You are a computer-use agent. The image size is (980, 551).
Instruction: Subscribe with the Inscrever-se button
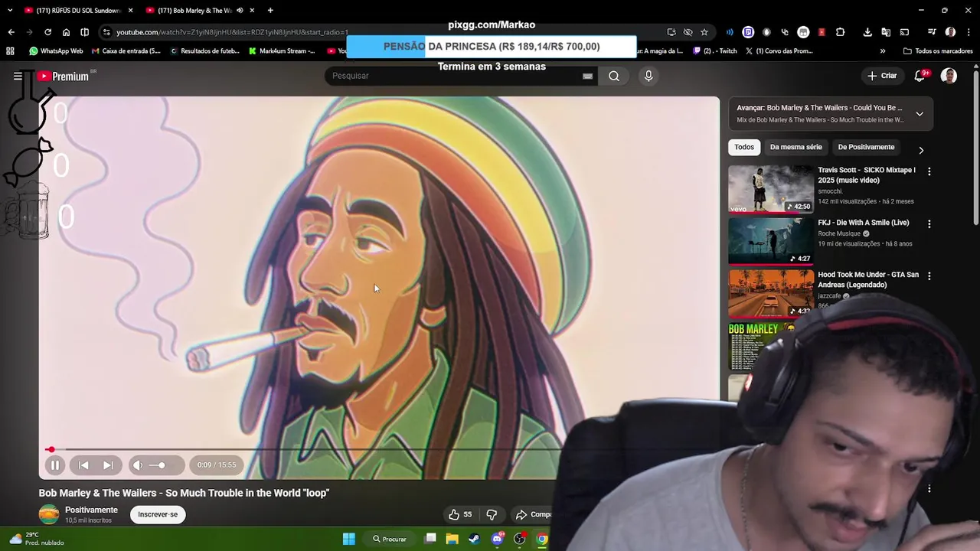tap(158, 514)
